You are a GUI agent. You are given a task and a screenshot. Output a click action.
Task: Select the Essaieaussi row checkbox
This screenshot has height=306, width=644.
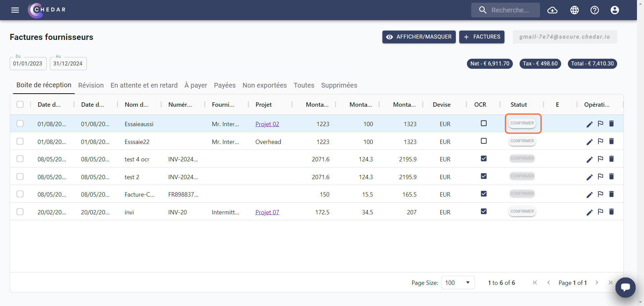click(x=20, y=123)
